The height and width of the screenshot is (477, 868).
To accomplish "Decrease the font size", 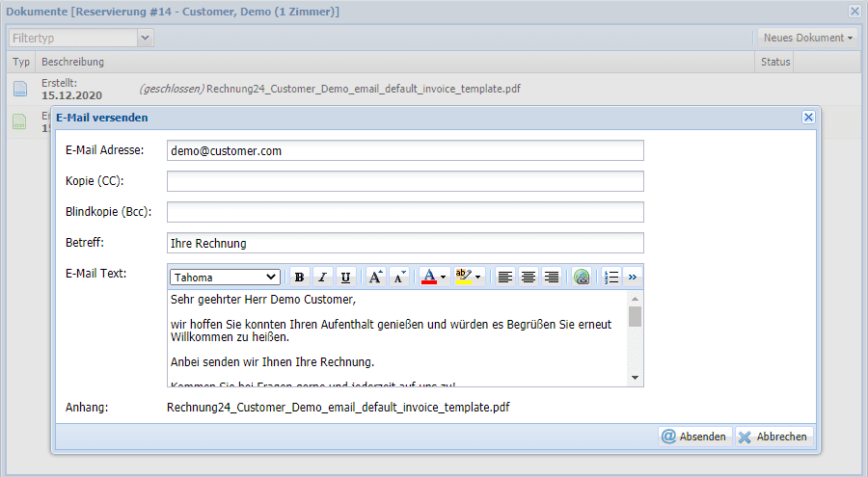I will [x=399, y=277].
